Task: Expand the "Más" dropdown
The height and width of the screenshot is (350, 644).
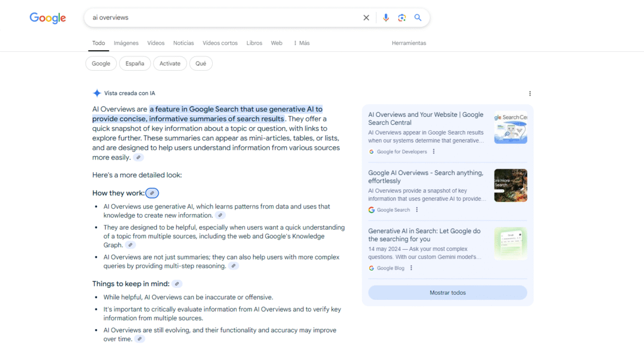Action: [x=301, y=43]
